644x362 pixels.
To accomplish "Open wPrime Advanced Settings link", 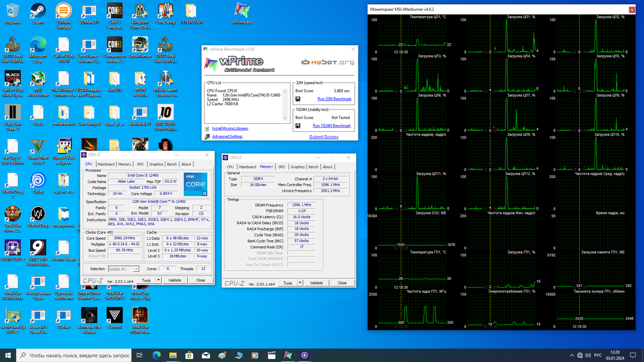I will (227, 137).
